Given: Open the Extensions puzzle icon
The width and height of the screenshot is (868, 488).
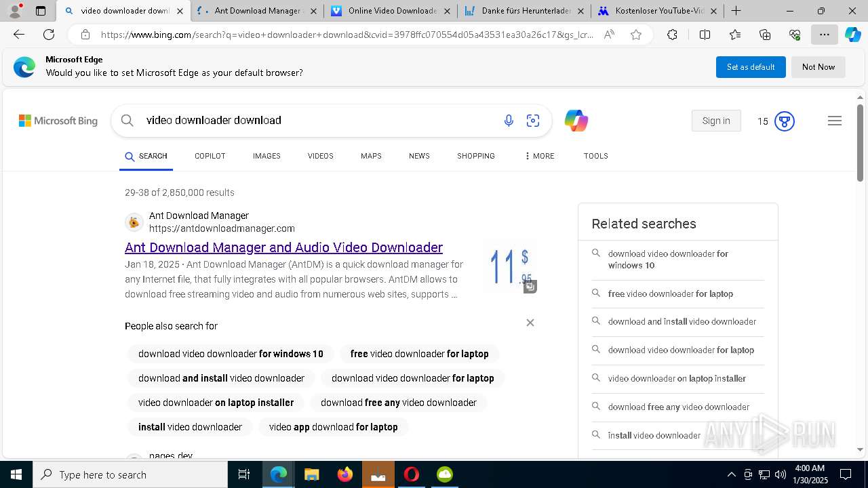Looking at the screenshot, I should pyautogui.click(x=672, y=35).
